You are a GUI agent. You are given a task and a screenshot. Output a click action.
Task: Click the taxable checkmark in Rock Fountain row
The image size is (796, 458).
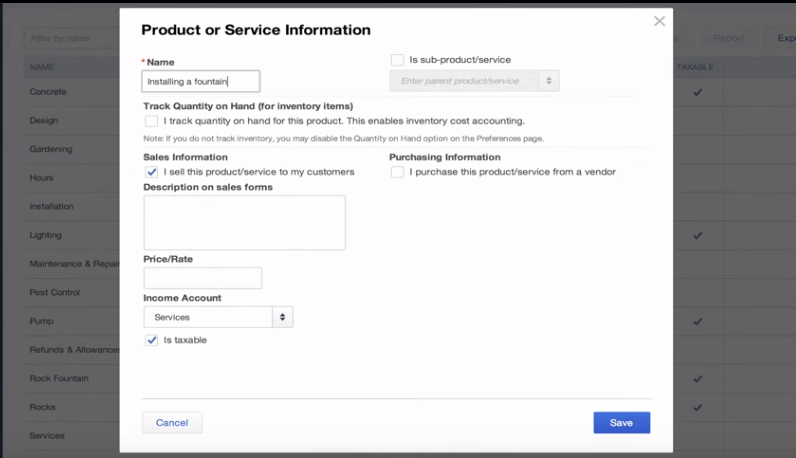pyautogui.click(x=698, y=379)
